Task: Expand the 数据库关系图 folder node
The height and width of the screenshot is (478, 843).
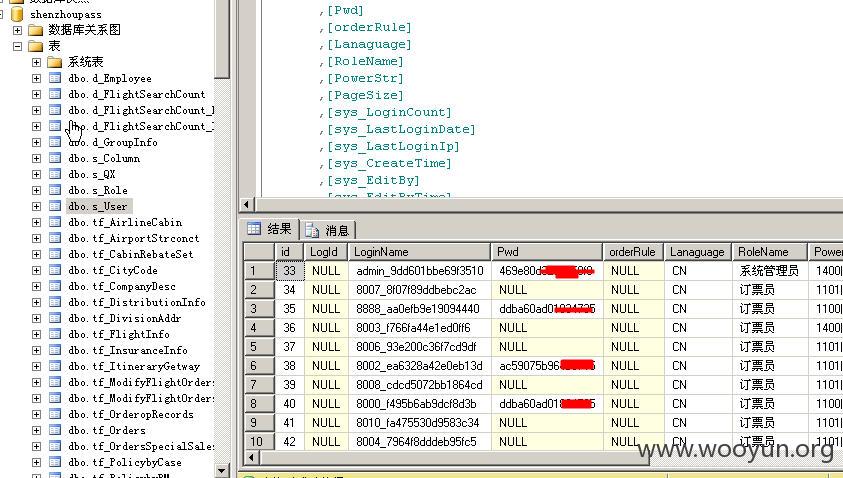Action: (x=18, y=30)
